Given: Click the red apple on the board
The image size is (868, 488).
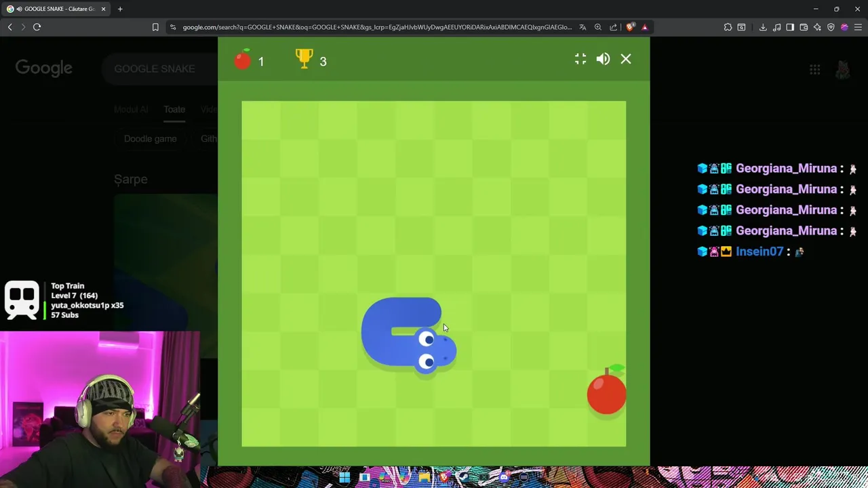Looking at the screenshot, I should tap(607, 390).
